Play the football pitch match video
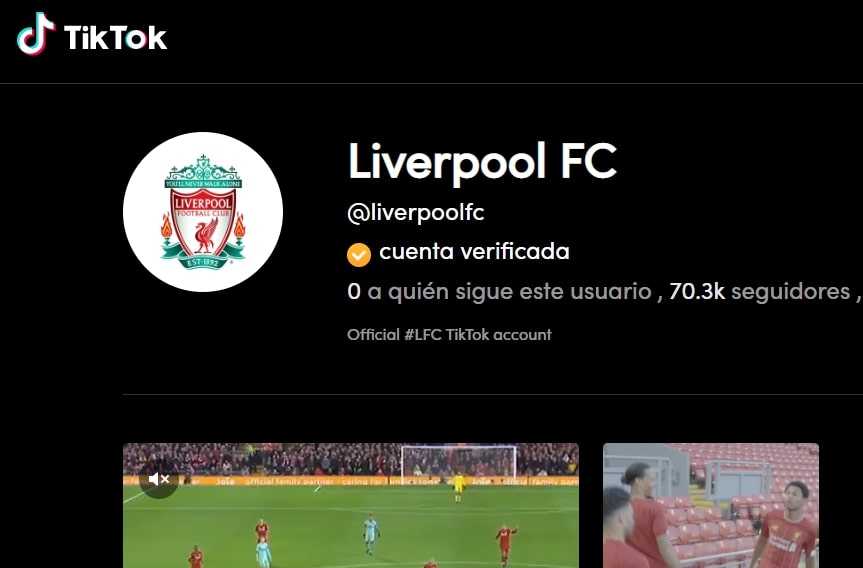 [x=351, y=505]
